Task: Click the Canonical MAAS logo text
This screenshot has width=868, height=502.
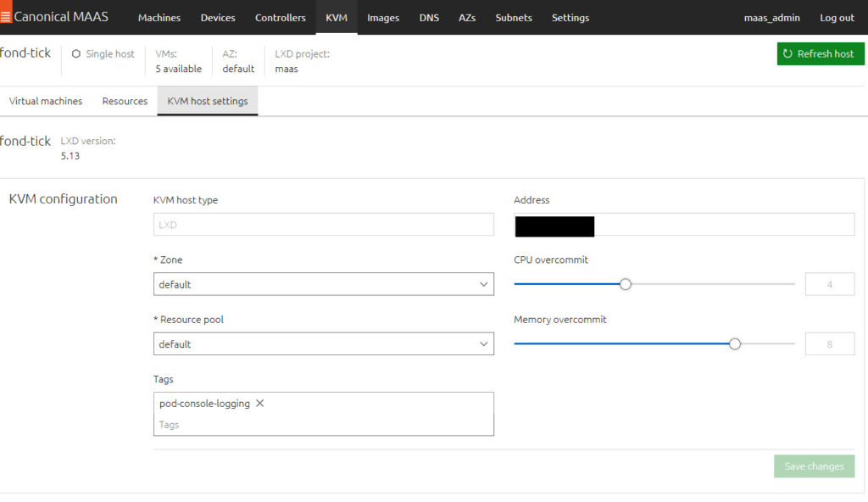Action: point(61,17)
